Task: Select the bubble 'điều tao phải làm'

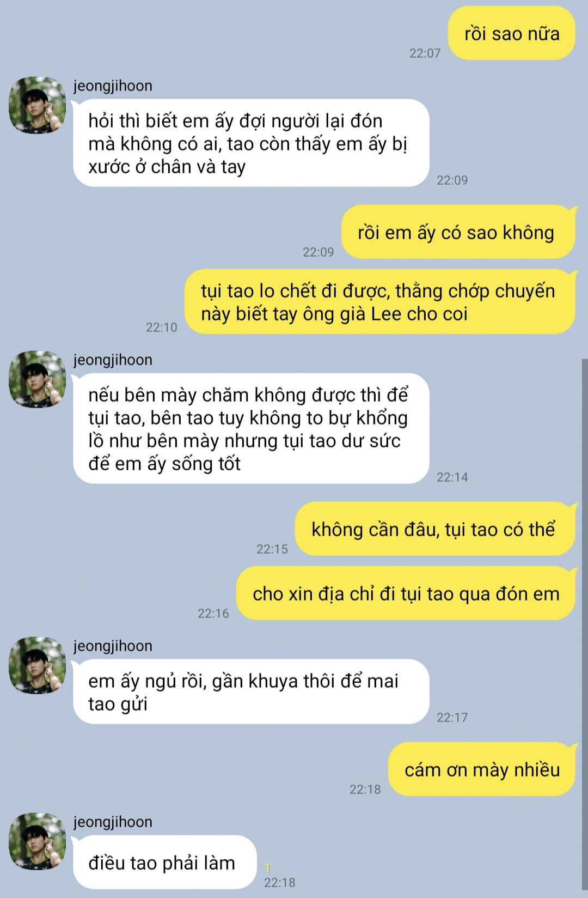Action: tap(164, 863)
